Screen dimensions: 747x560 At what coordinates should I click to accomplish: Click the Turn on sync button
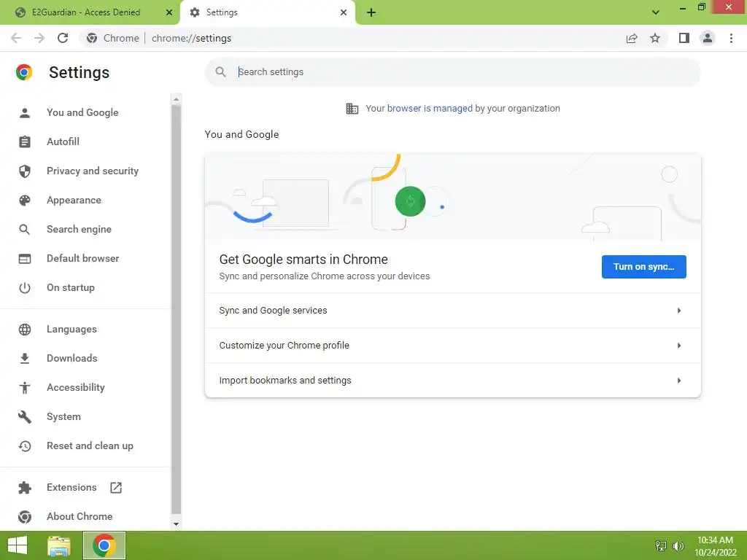(643, 267)
